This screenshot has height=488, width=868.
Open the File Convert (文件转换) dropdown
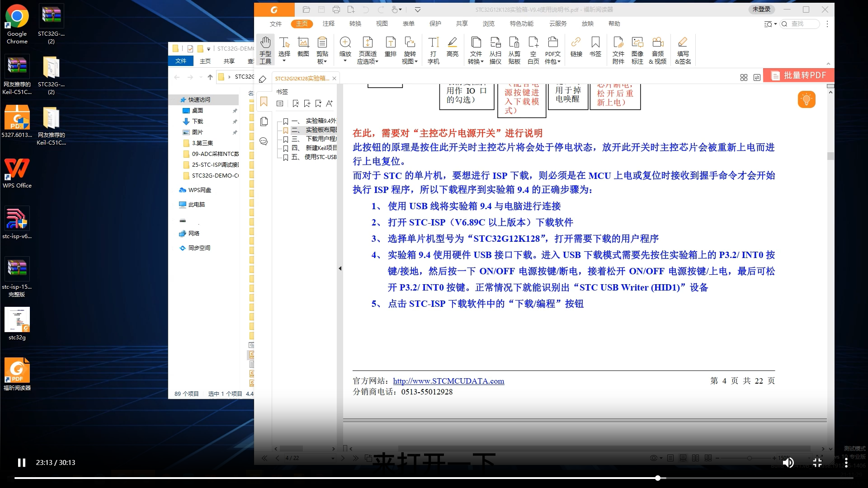point(476,50)
